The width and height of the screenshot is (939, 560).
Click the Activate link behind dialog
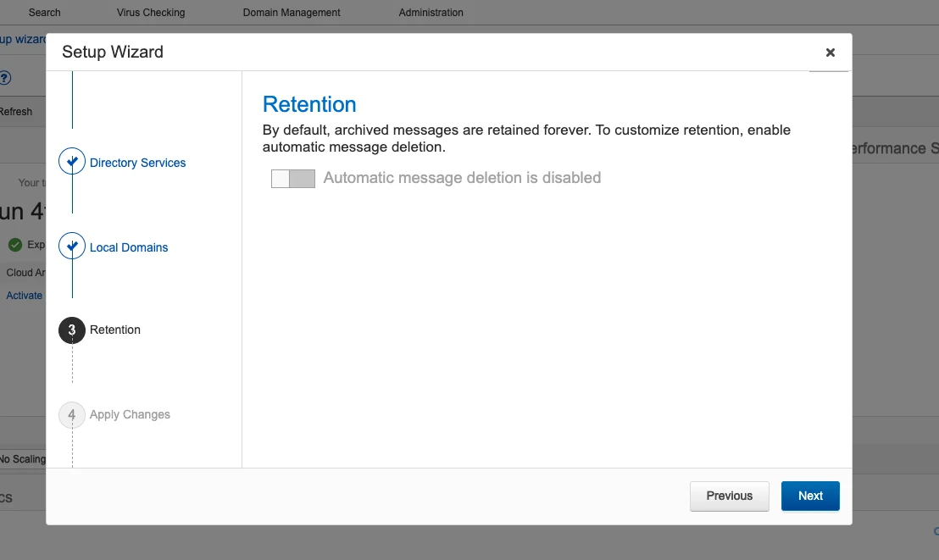point(25,296)
